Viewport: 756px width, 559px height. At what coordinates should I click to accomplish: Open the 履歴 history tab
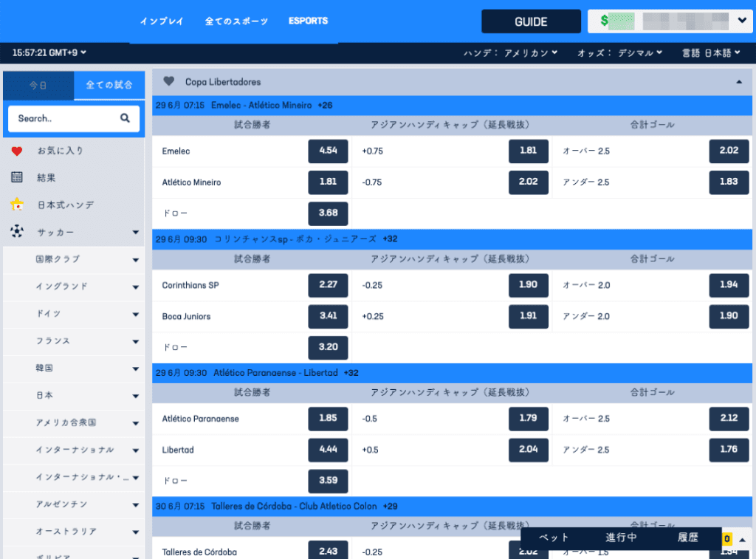tap(687, 538)
